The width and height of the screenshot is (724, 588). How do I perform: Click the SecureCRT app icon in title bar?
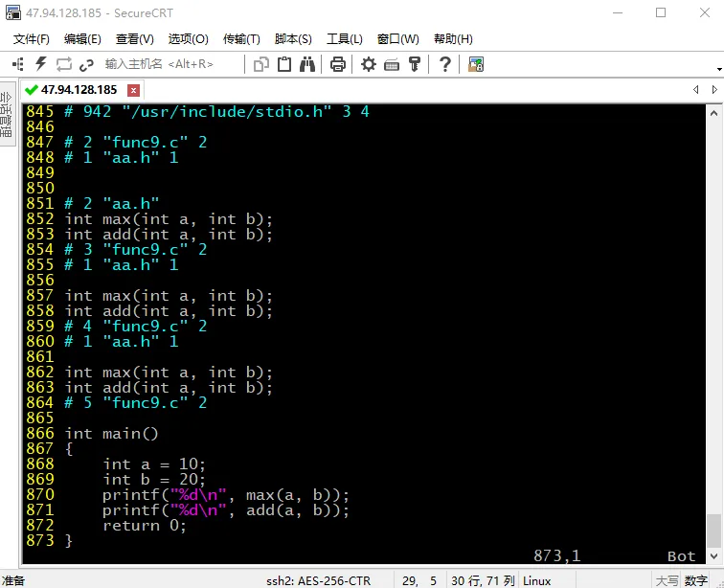[x=13, y=13]
